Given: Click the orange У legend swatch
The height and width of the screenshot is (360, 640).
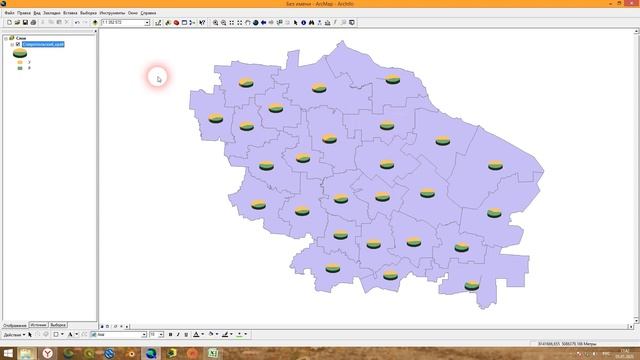Looking at the screenshot, I should coord(20,62).
